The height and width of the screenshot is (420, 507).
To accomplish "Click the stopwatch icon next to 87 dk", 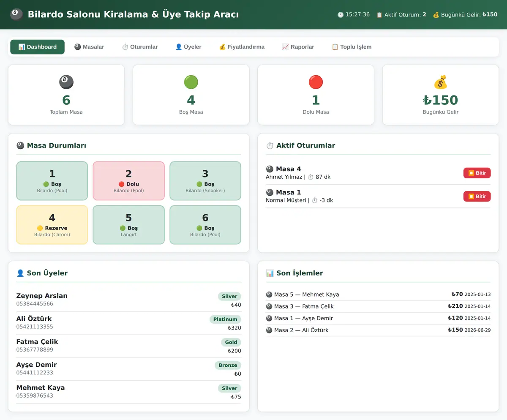I will point(311,177).
